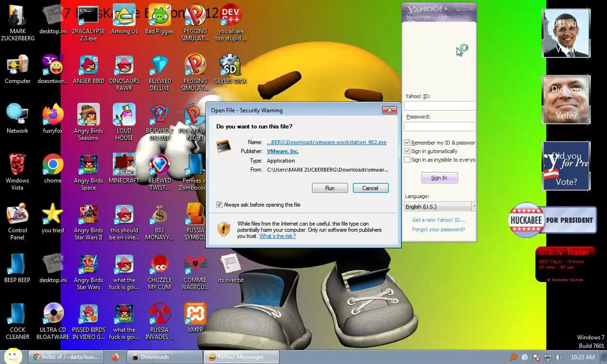This screenshot has height=364, width=607.
Task: Open the Start orb on the taskbar
Action: [13, 356]
